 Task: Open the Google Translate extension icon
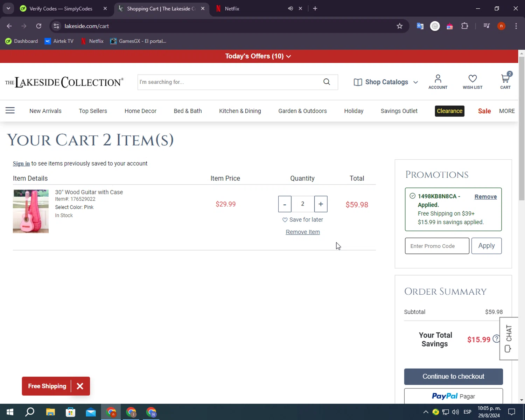[420, 26]
